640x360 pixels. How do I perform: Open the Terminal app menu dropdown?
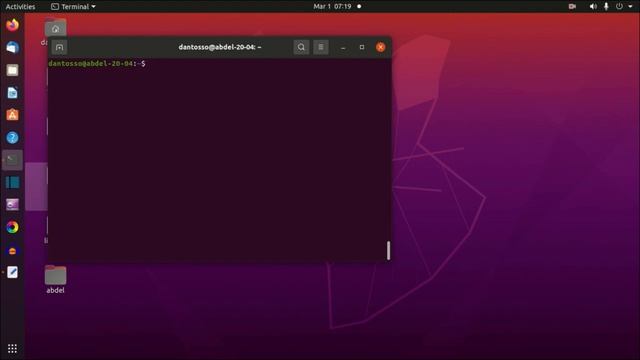point(73,7)
